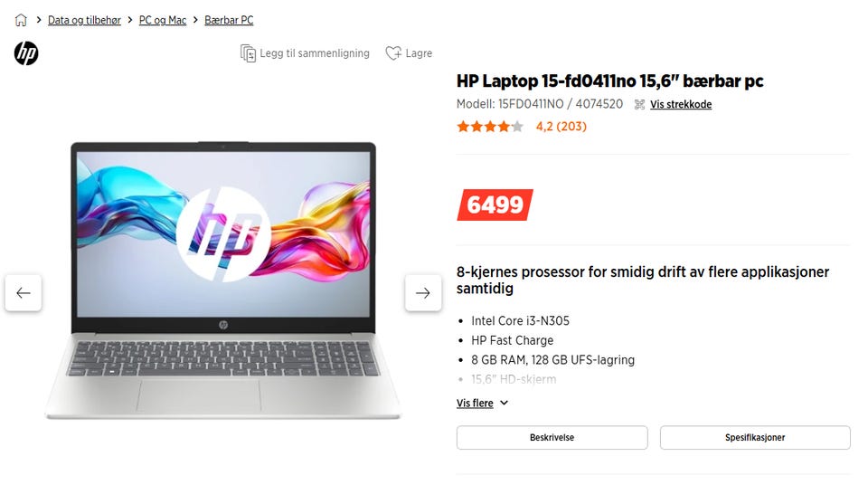
Task: Go to the home page icon
Action: coord(21,21)
